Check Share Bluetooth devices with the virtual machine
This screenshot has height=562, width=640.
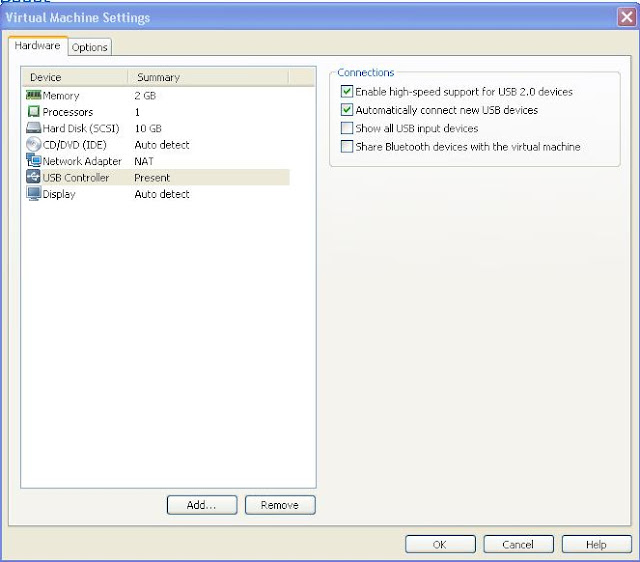click(347, 147)
